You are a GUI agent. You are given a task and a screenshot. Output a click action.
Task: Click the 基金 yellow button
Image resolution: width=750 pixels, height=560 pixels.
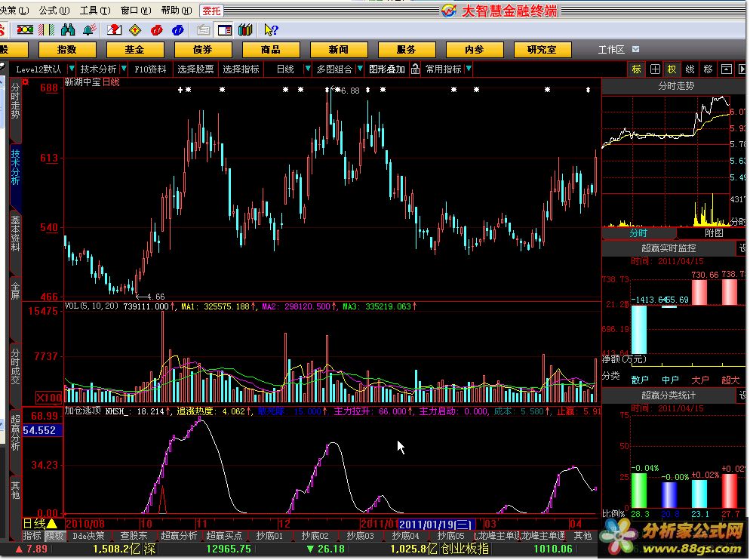pos(135,49)
